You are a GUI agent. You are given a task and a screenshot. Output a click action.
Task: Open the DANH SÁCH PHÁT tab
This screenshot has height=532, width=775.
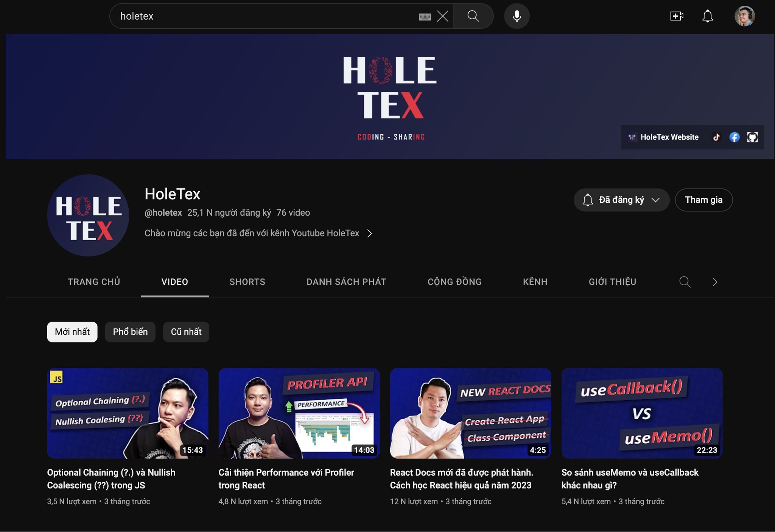coord(346,282)
